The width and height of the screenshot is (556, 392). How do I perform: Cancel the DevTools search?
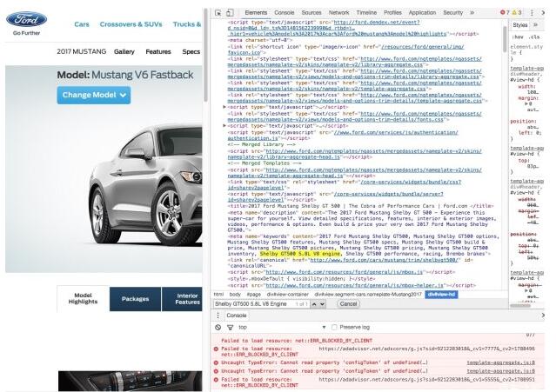tap(348, 304)
